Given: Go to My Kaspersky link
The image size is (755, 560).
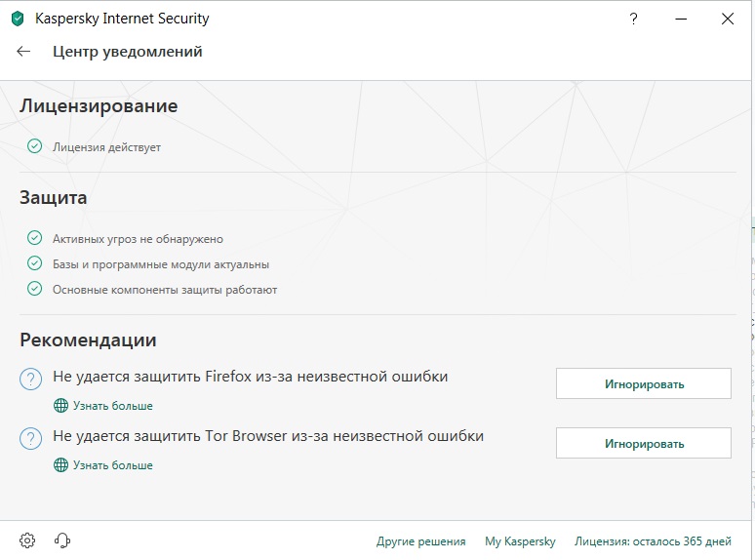Looking at the screenshot, I should 520,541.
